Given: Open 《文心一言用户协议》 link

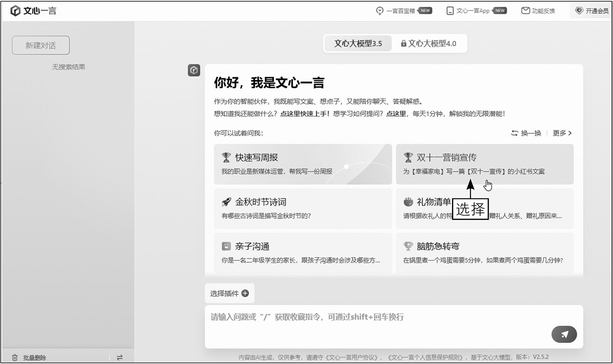Looking at the screenshot, I should coord(352,357).
